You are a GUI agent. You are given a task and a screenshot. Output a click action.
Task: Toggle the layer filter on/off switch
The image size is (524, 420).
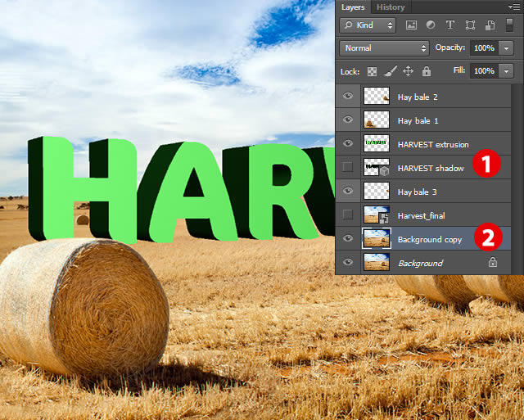point(509,25)
